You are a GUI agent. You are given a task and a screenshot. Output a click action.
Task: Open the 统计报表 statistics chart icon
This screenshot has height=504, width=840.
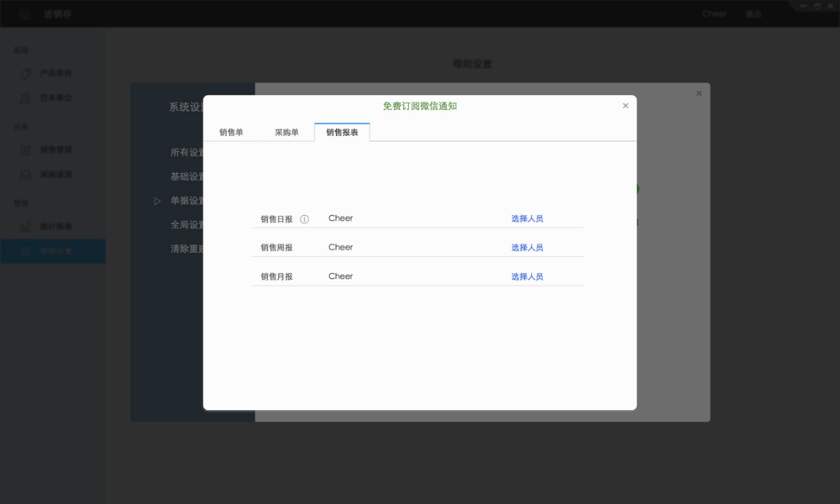26,226
